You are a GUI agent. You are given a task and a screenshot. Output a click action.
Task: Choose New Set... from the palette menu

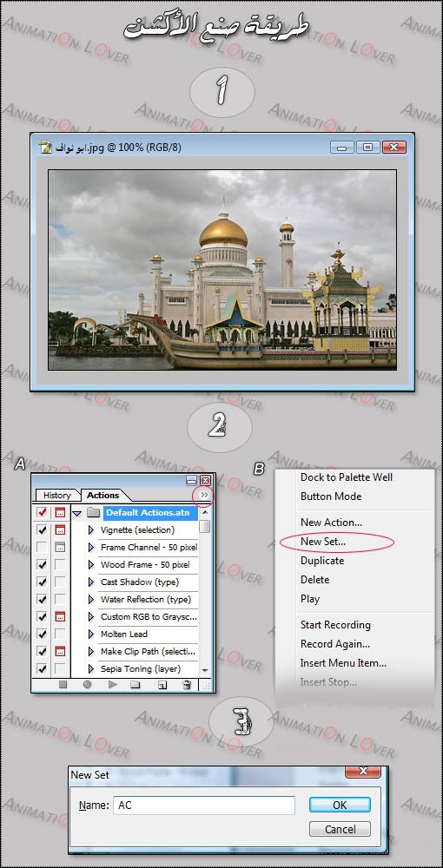click(323, 542)
